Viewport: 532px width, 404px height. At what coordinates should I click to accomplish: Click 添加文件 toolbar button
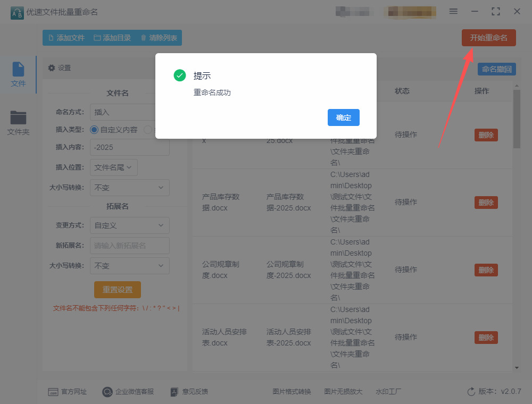pyautogui.click(x=66, y=38)
